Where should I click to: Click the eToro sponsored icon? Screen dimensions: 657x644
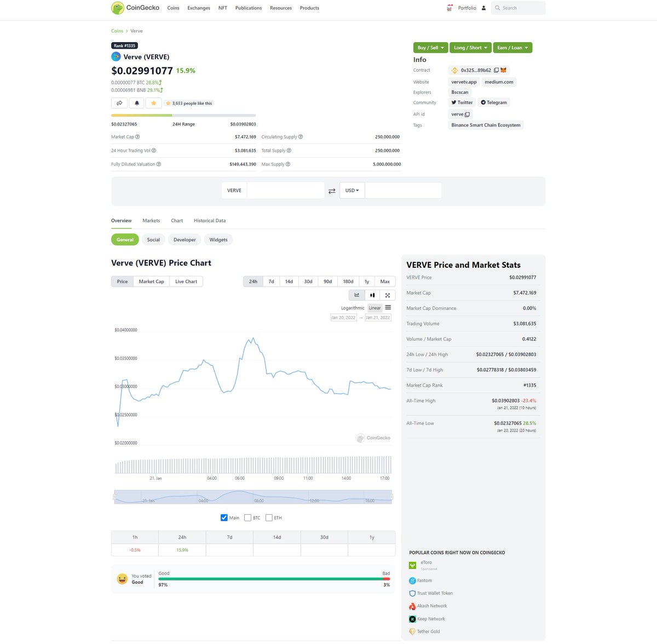(x=413, y=565)
